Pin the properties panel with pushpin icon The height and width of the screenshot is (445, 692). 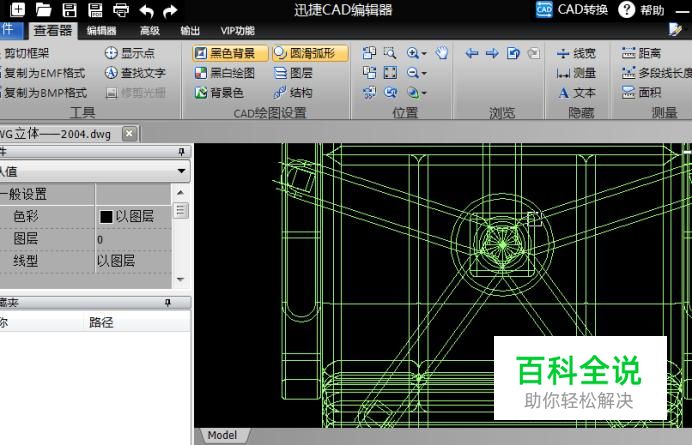point(181,151)
